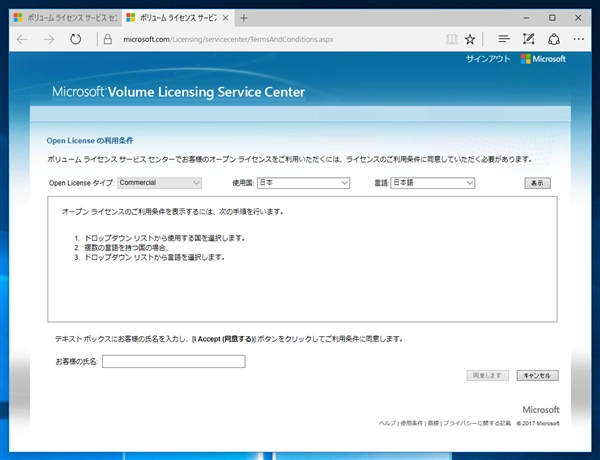Click the 表示 display button
Image resolution: width=600 pixels, height=460 pixels.
(537, 183)
